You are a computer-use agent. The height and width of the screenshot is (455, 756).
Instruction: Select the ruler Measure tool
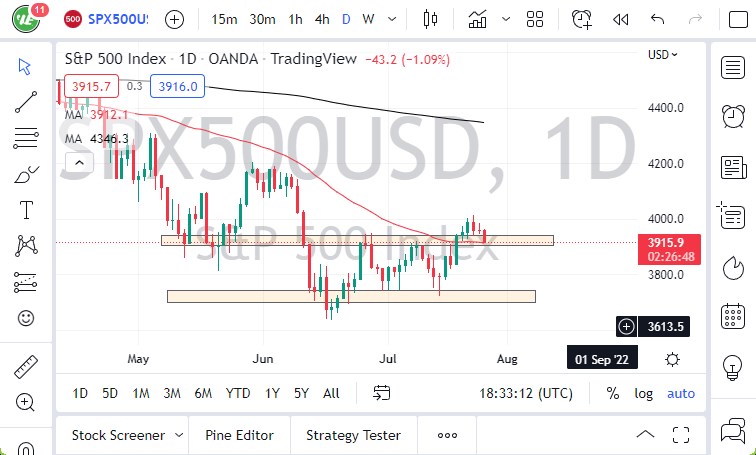[x=26, y=366]
